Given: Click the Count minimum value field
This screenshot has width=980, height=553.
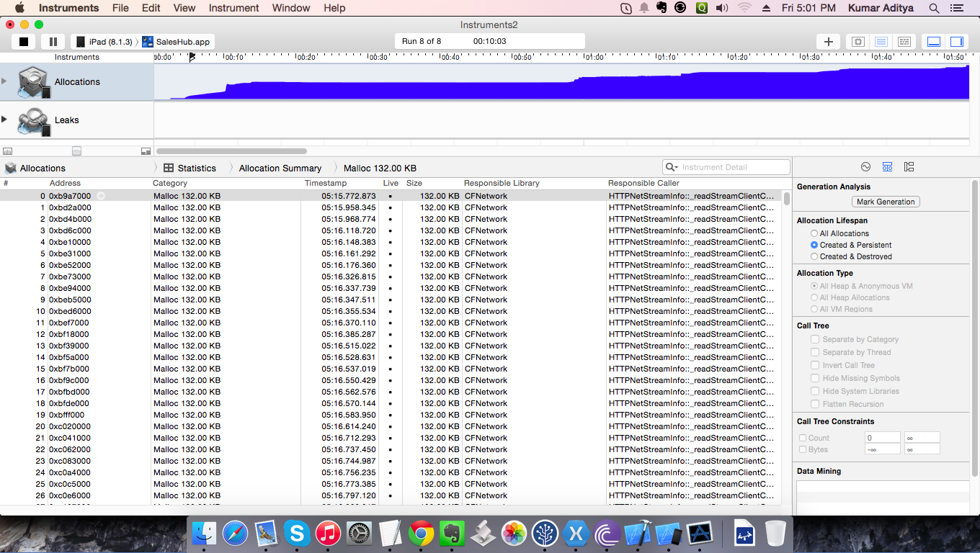Looking at the screenshot, I should [883, 438].
